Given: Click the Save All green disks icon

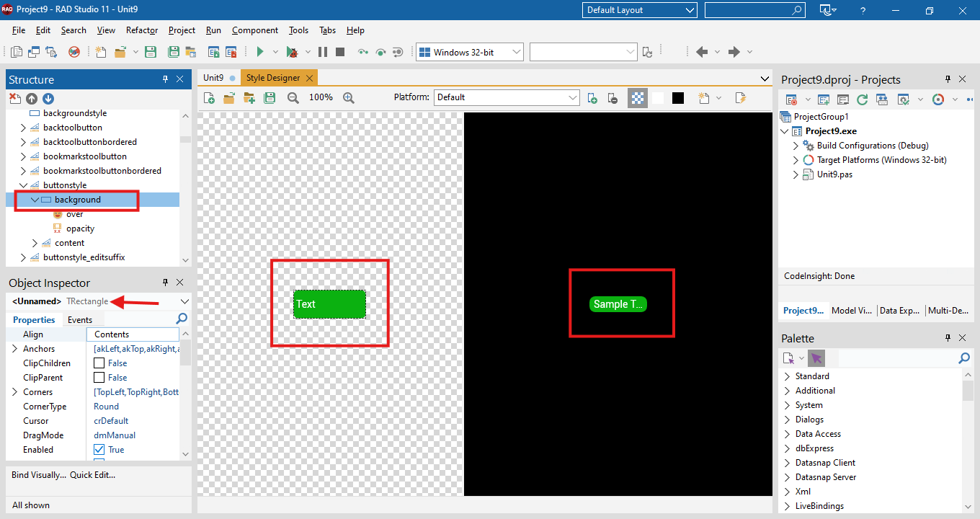Looking at the screenshot, I should tap(174, 52).
